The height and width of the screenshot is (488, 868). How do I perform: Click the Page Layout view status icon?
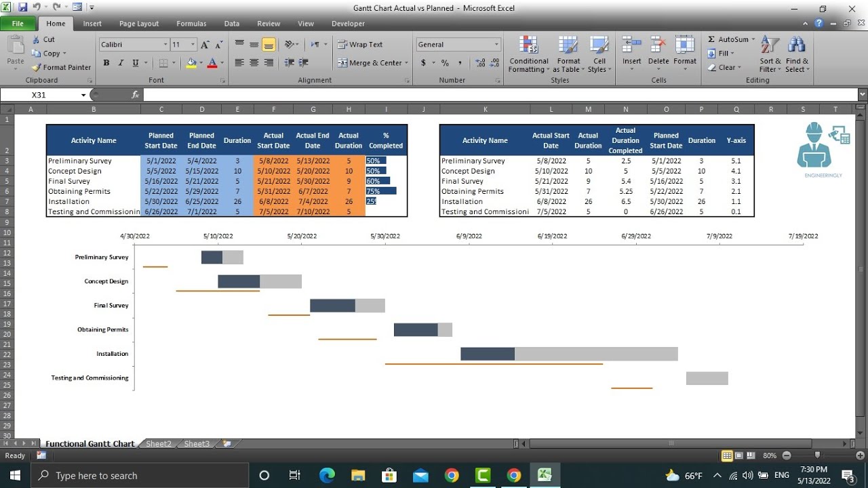tap(739, 455)
